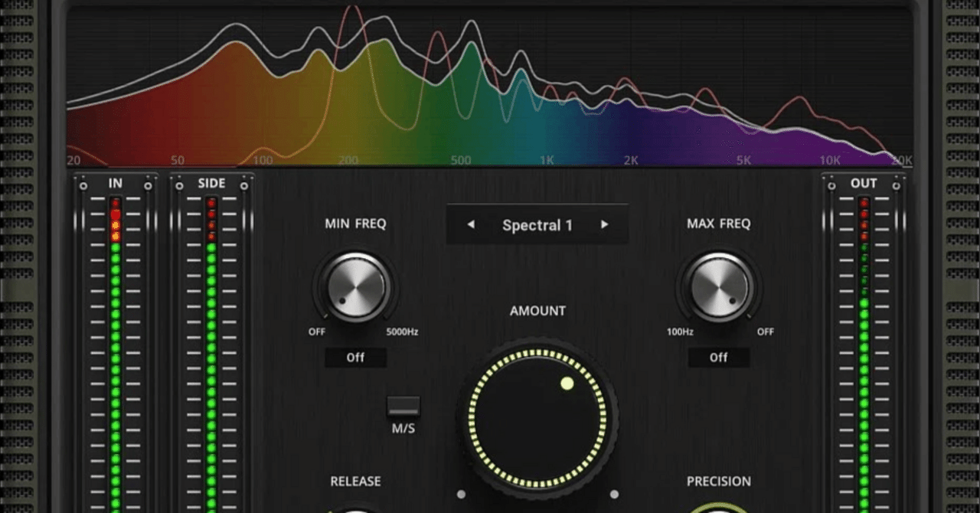Viewport: 980px width, 513px height.
Task: Click the left arrow to load the previous preset
Action: click(472, 224)
